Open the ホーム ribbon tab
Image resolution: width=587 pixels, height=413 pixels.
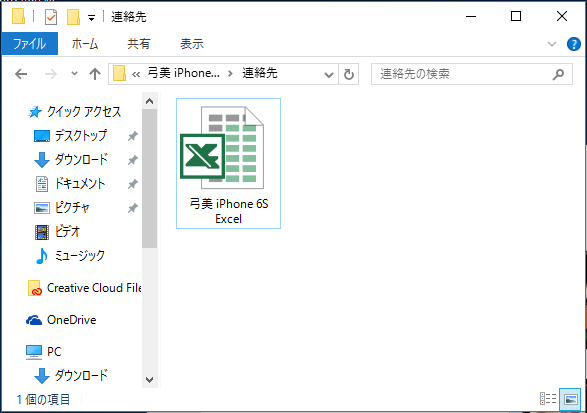pyautogui.click(x=85, y=44)
